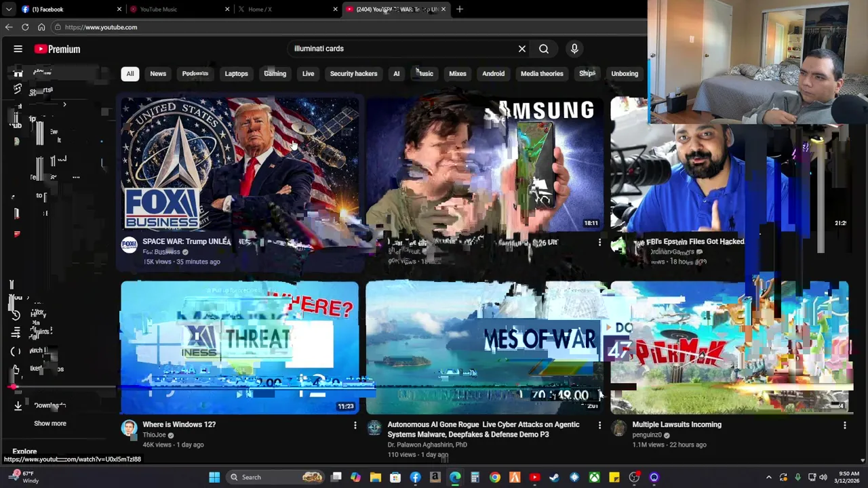Screen dimensions: 868x488
Task: Select the Podcasts filter chip
Action: (x=195, y=73)
